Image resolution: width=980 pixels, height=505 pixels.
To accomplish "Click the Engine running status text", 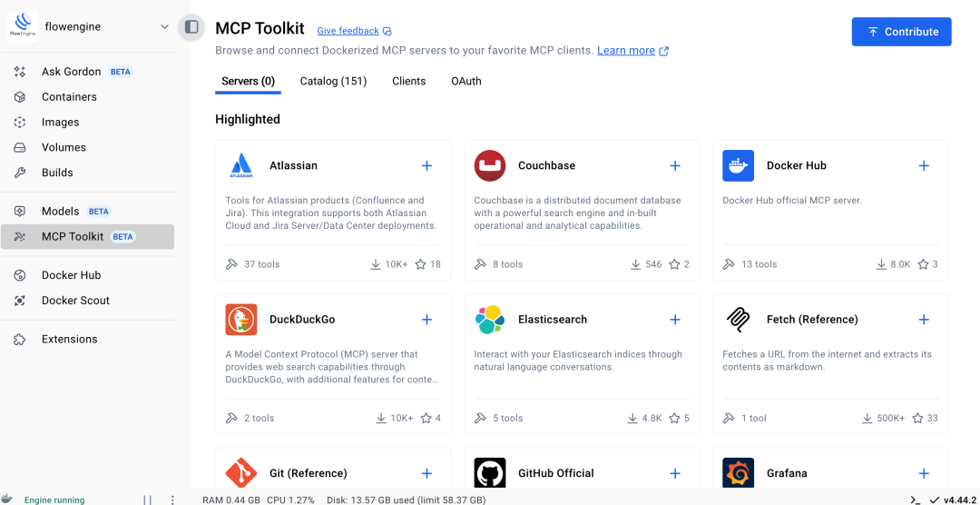I will tap(54, 500).
